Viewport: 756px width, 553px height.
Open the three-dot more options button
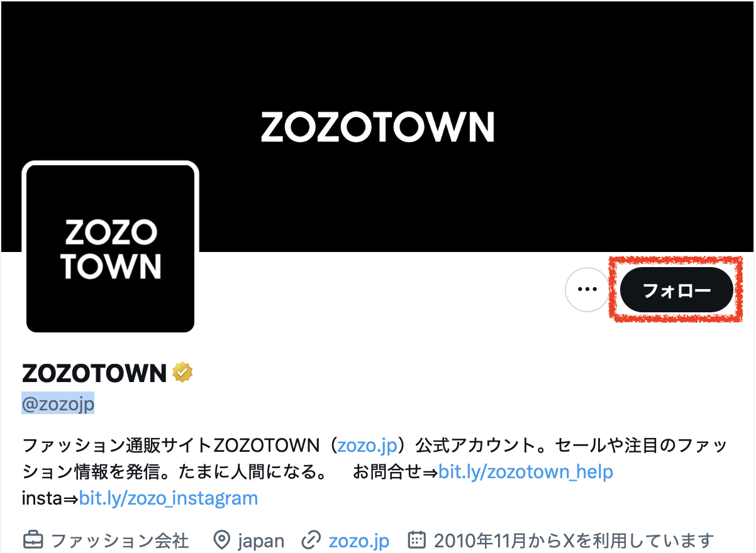tap(587, 290)
